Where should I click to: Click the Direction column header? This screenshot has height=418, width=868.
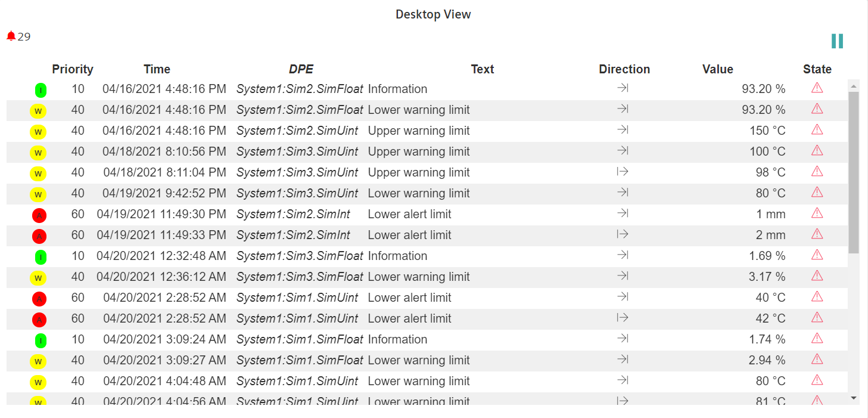[624, 69]
